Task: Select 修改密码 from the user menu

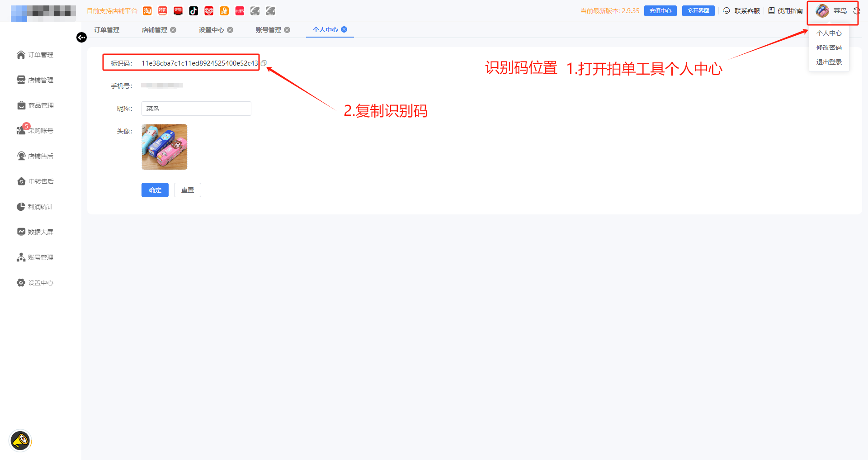Action: click(829, 47)
